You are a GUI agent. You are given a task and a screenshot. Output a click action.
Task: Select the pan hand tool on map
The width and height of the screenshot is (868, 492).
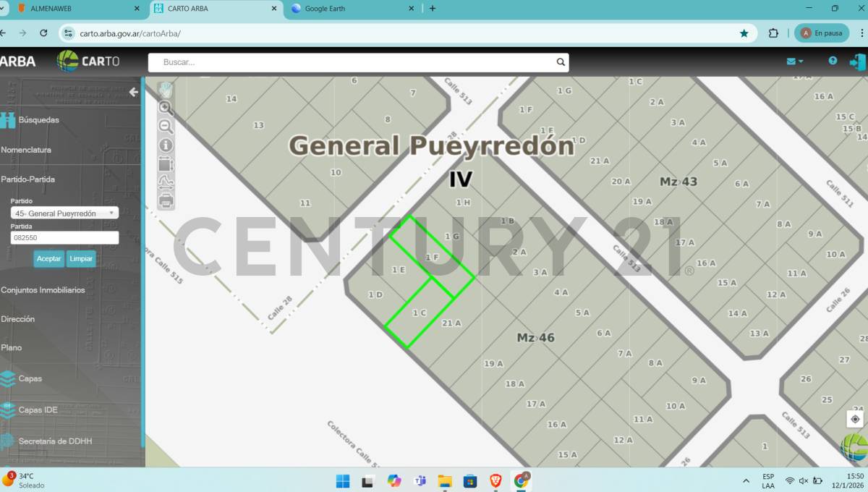pos(166,90)
